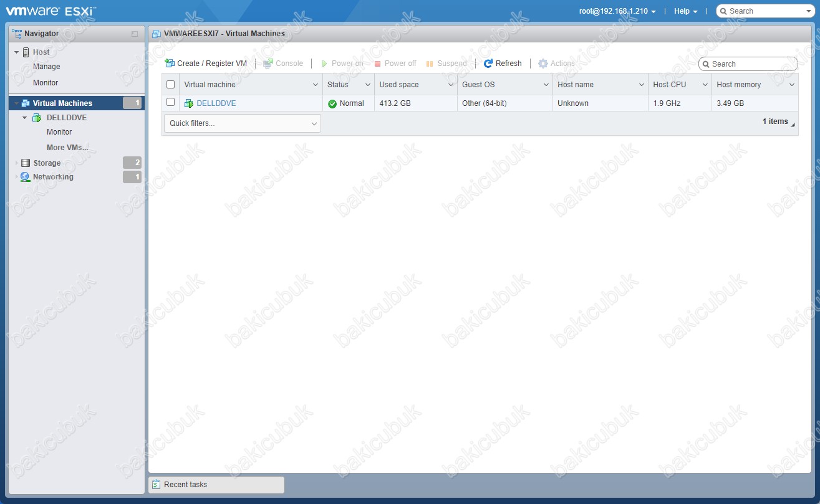Viewport: 820px width, 504px height.
Task: Collapse the DELLDDVE tree node
Action: [x=24, y=118]
